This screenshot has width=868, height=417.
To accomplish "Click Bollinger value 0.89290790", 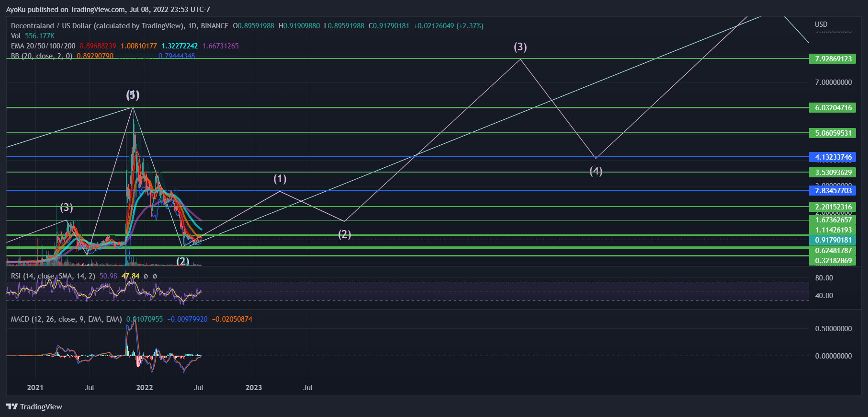I will (95, 56).
